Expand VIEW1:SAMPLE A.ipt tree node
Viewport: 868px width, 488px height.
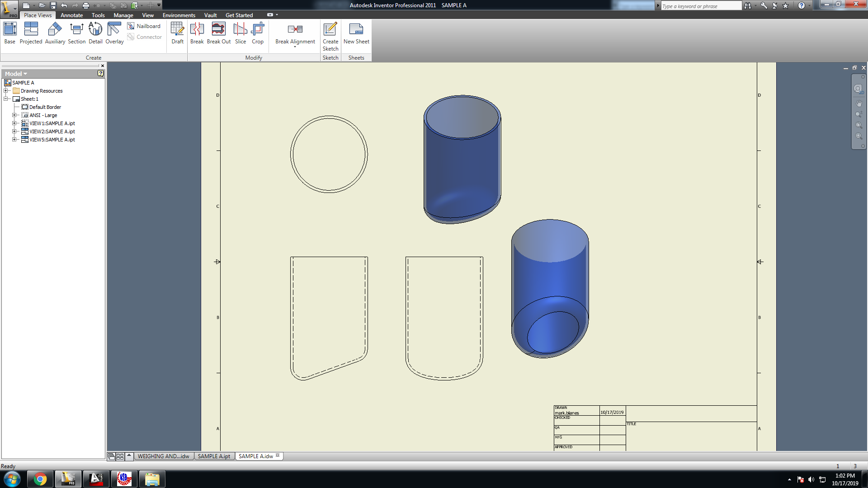click(14, 123)
